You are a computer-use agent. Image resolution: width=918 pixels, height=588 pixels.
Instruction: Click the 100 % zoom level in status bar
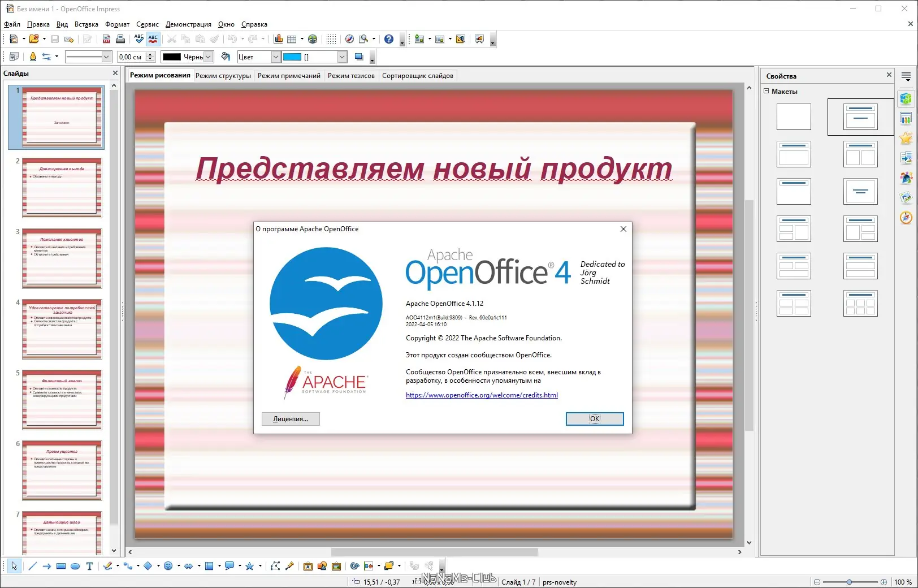pos(903,582)
